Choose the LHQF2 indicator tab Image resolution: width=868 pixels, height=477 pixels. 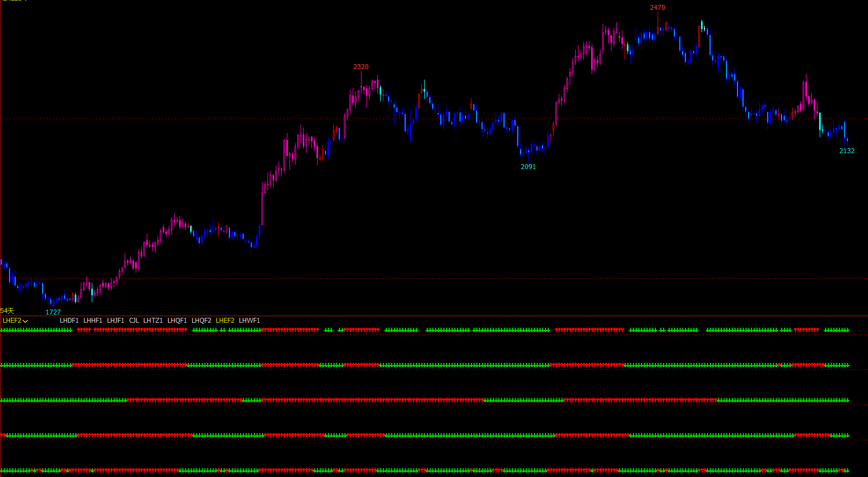tap(201, 321)
